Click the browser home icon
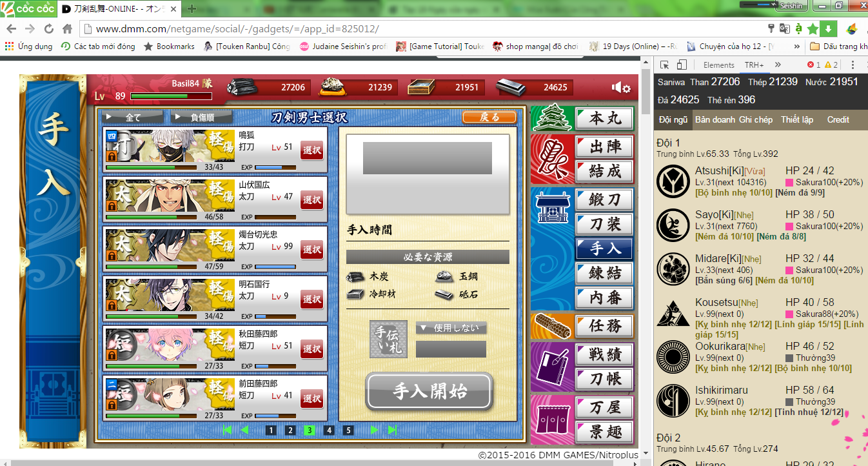 pos(67,28)
